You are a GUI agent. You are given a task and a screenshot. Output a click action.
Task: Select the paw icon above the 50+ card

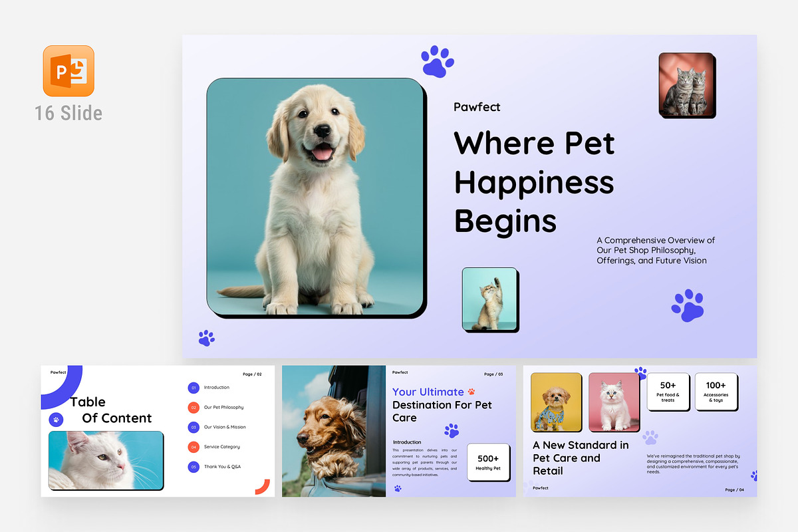[x=641, y=373]
